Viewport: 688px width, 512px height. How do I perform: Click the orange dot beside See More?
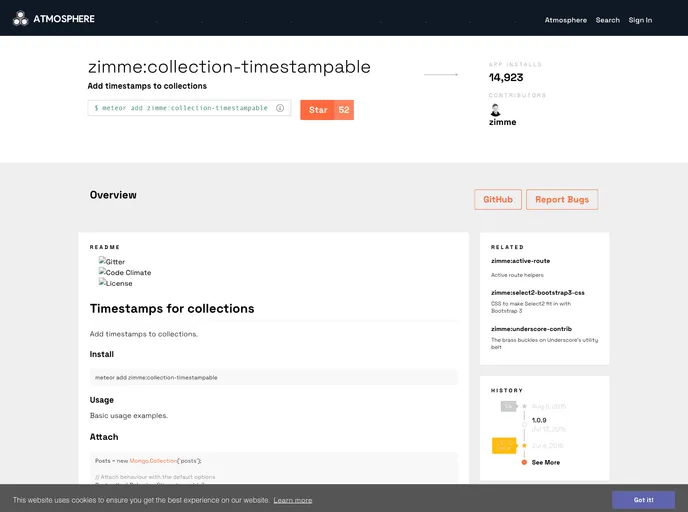[x=524, y=462]
